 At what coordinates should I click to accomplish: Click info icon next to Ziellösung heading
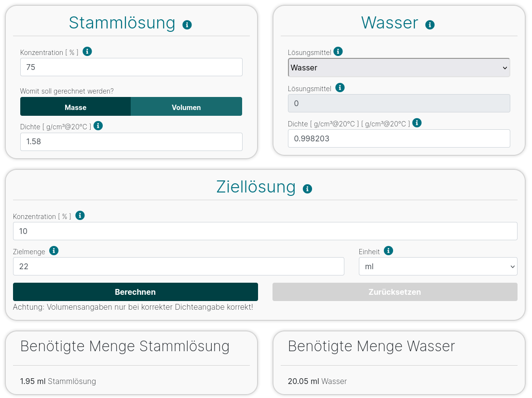click(307, 189)
